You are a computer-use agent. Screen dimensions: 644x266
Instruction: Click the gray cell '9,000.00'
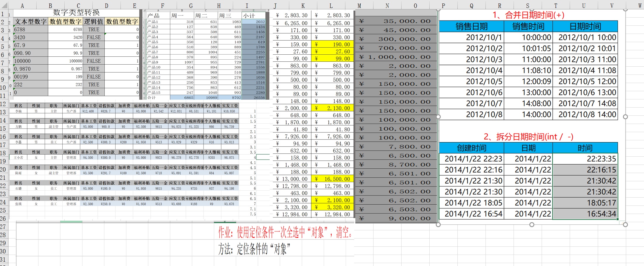click(396, 218)
